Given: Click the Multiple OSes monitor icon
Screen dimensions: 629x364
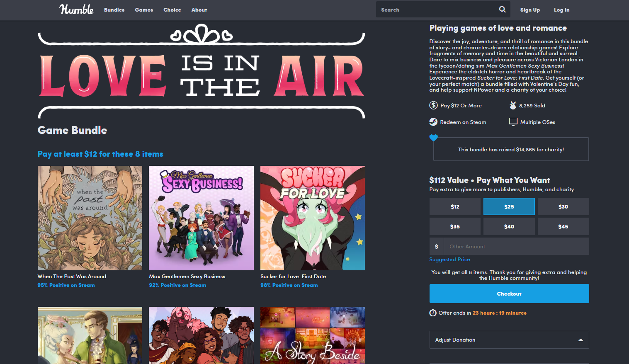Looking at the screenshot, I should click(x=513, y=122).
